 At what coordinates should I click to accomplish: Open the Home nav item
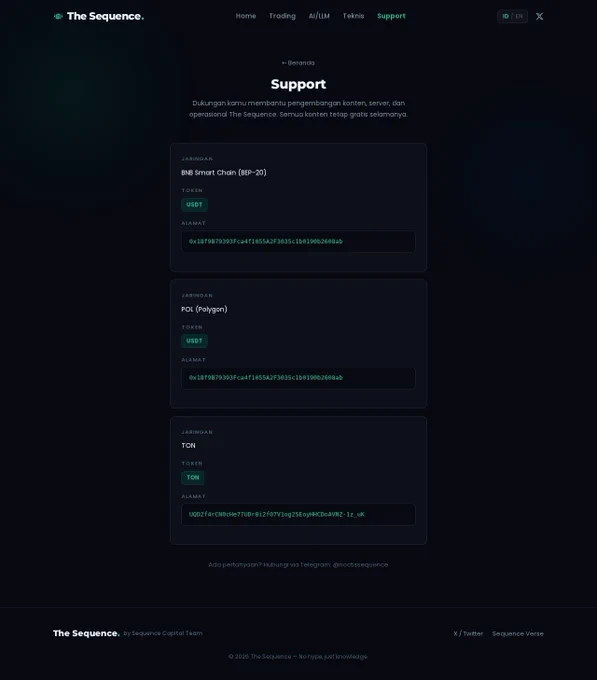(x=246, y=16)
